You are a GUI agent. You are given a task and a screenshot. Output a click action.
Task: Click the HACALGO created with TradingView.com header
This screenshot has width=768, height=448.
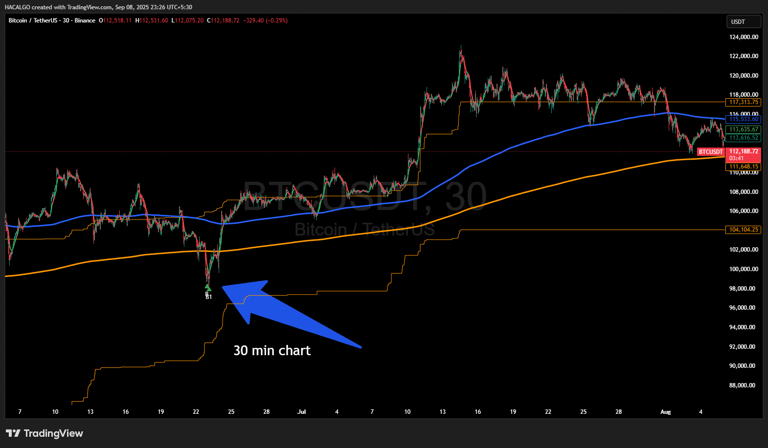[x=98, y=7]
